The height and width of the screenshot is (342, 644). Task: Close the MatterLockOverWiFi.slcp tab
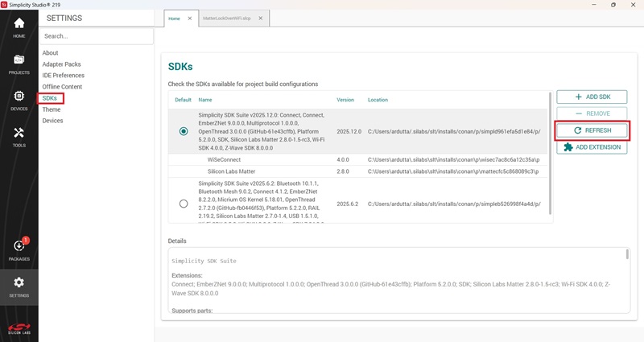(x=262, y=18)
